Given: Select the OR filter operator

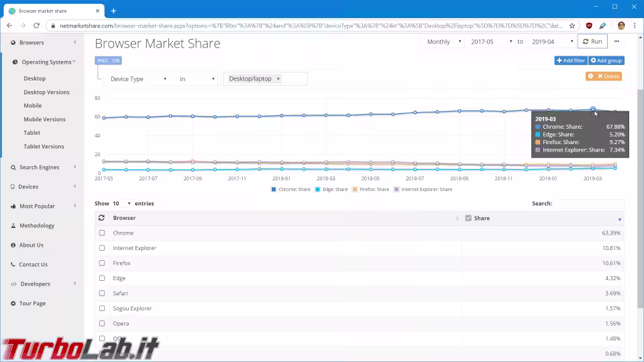Looking at the screenshot, I should 116,60.
